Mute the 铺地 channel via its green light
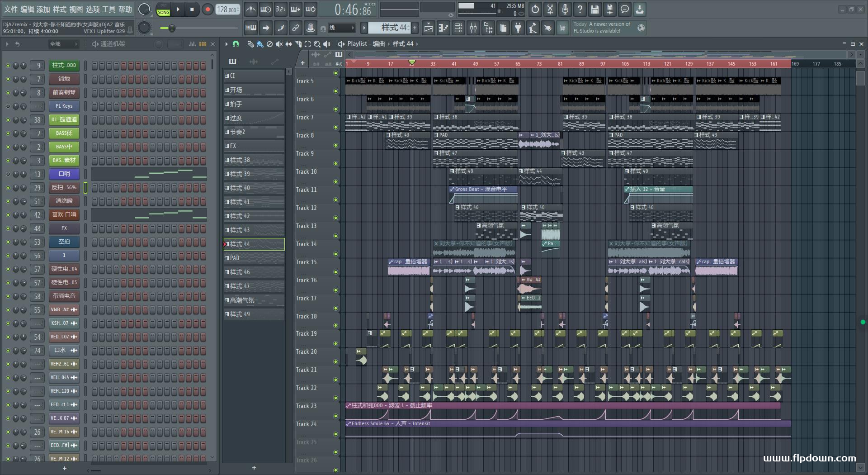Viewport: 868px width, 475px height. (8, 79)
